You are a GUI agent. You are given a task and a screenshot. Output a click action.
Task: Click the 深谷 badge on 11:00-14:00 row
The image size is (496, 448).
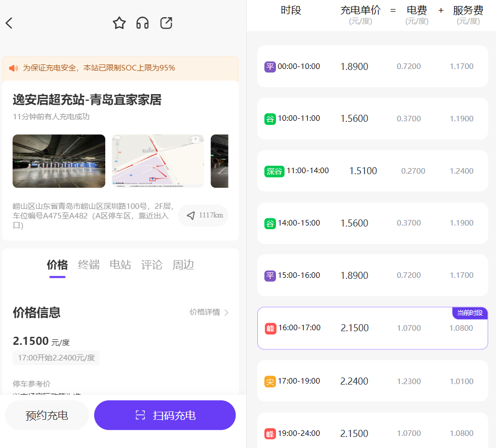274,171
